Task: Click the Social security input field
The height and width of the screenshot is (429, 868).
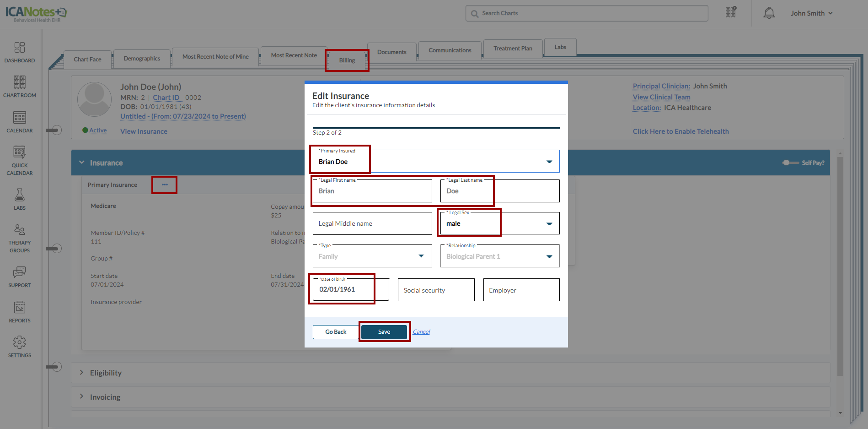Action: [x=436, y=290]
